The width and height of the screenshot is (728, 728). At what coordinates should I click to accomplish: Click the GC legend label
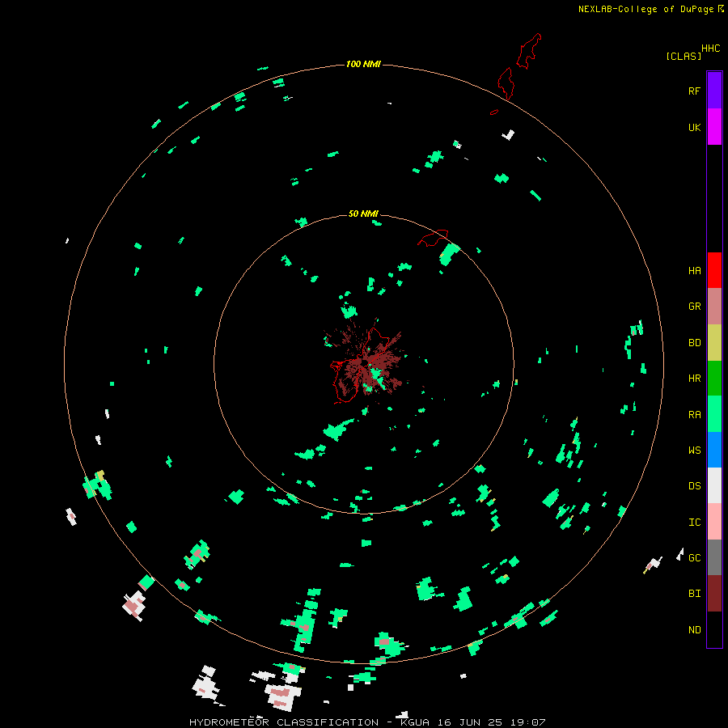click(694, 558)
